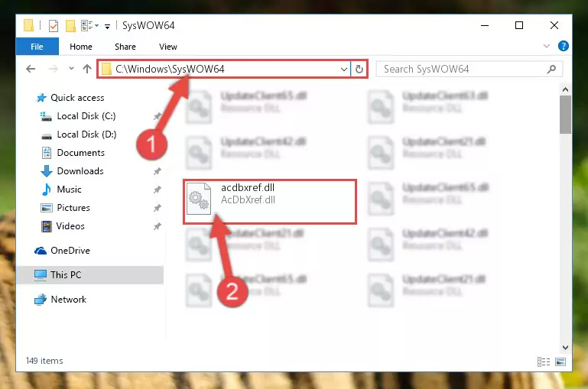The image size is (588, 389).
Task: Click the folder icon in the title bar
Action: [x=28, y=25]
